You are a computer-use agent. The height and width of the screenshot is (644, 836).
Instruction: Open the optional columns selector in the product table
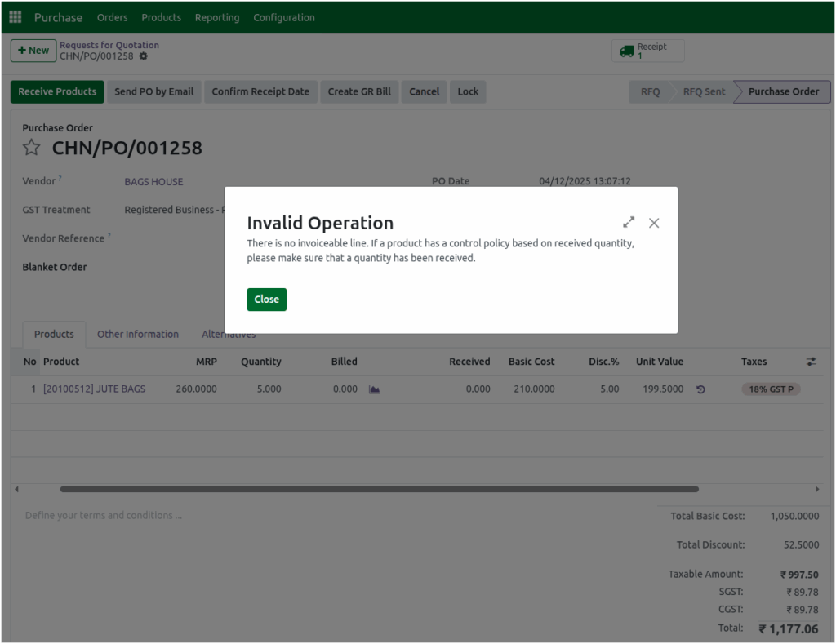tap(811, 361)
